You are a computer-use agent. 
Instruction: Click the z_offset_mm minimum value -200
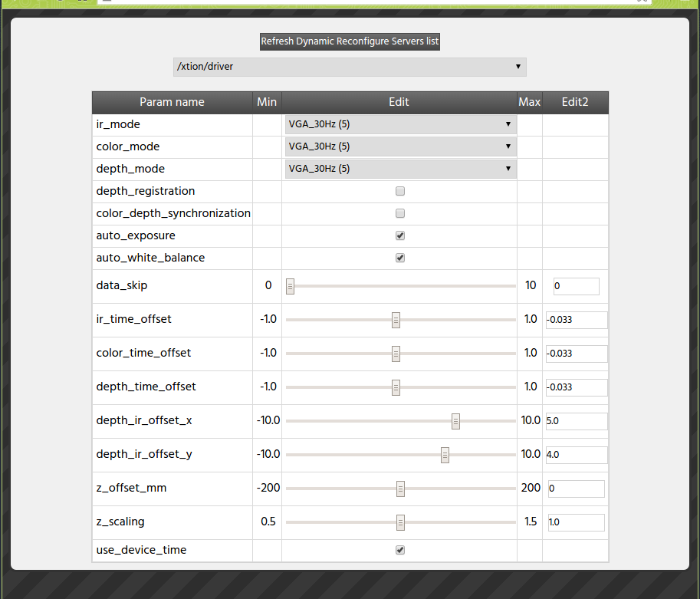(268, 489)
